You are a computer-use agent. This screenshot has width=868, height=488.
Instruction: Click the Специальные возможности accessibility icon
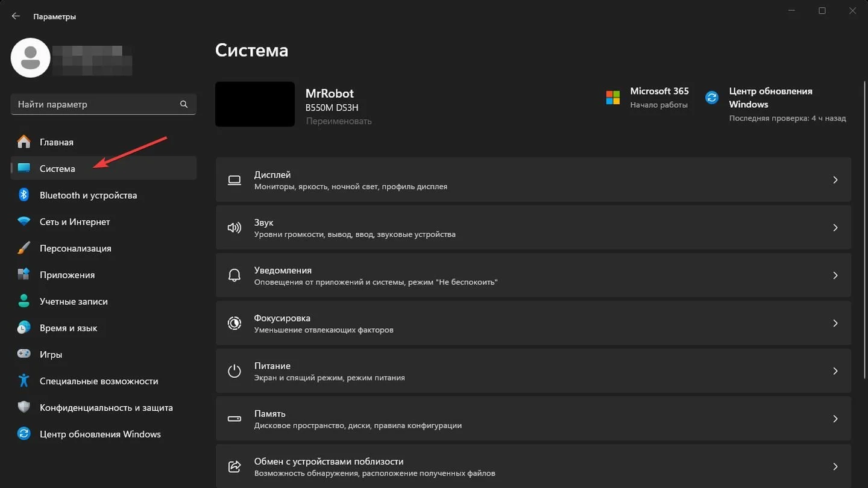(x=24, y=381)
